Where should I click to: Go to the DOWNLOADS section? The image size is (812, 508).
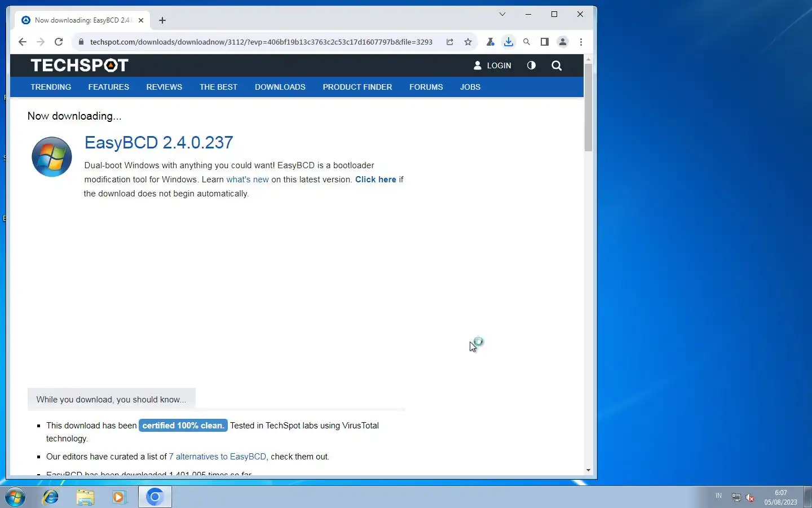tap(280, 87)
